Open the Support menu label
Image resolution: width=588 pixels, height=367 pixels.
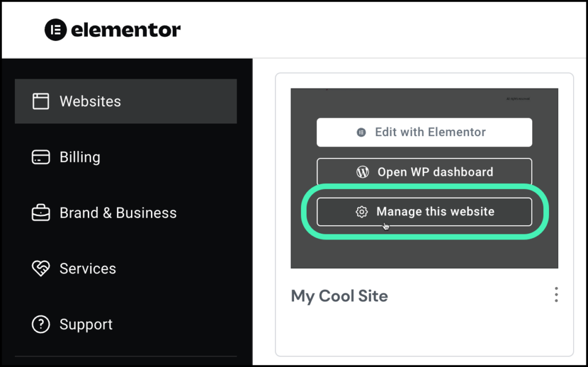coord(86,324)
